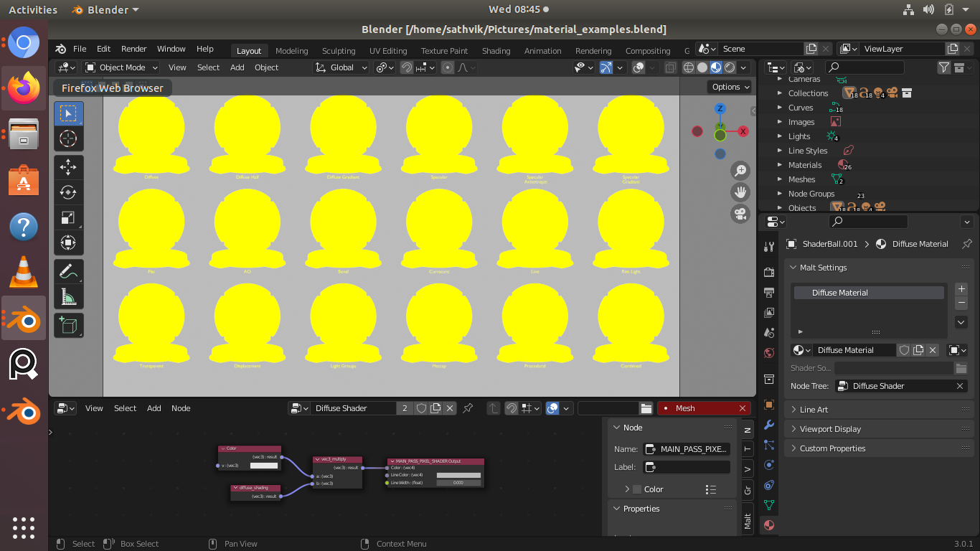This screenshot has width=980, height=551.
Task: Activate the Rotate tool
Action: [68, 192]
